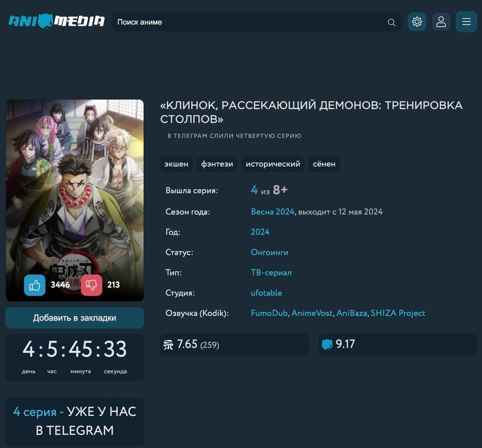Select the экшен genre tag
The height and width of the screenshot is (448, 482).
pyautogui.click(x=176, y=164)
